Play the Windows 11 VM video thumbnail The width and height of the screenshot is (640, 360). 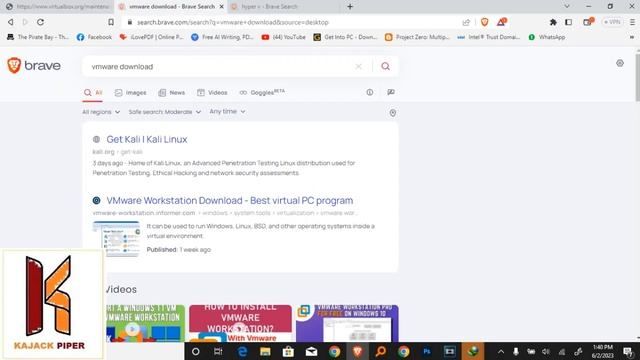[x=145, y=323]
